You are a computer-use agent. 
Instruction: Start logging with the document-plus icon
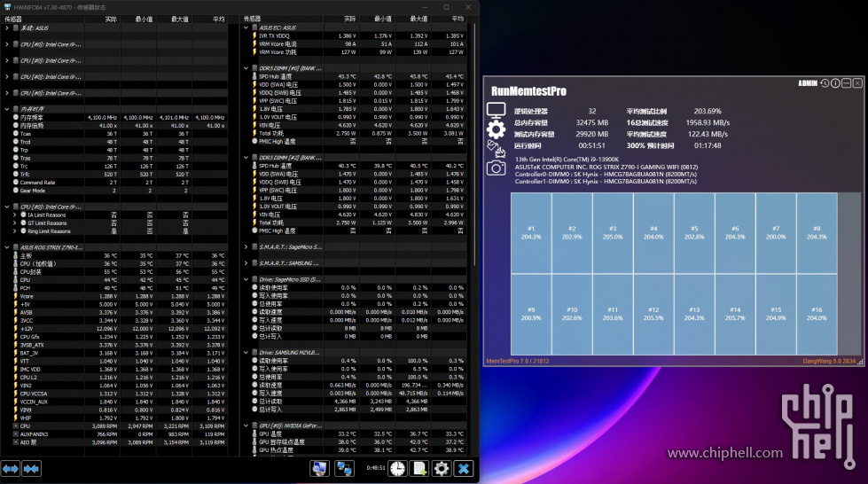tap(419, 469)
